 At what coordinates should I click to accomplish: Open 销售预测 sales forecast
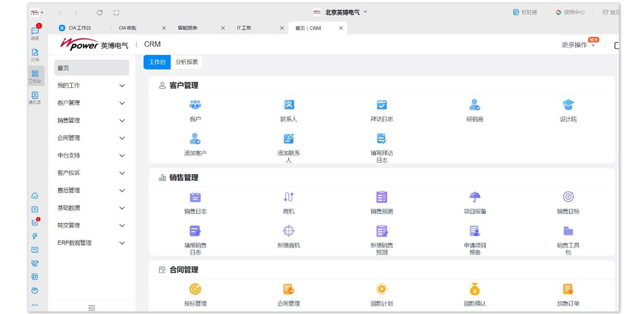(x=382, y=203)
